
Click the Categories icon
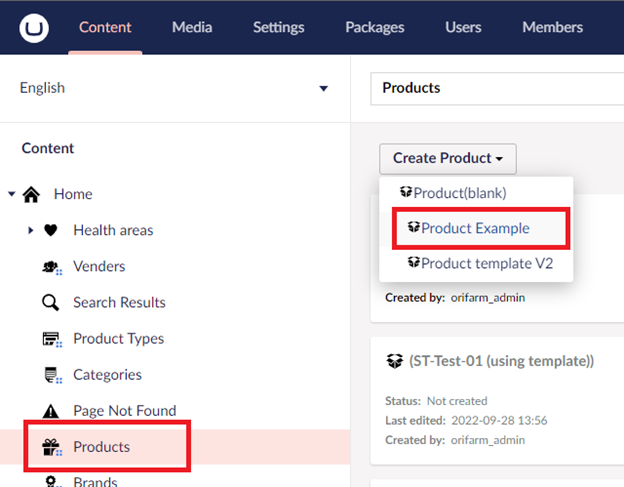pyautogui.click(x=53, y=375)
